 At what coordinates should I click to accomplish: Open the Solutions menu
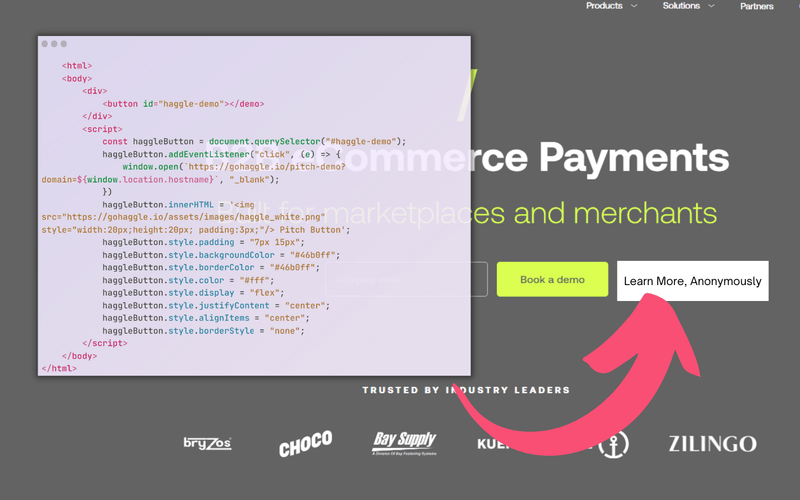click(681, 6)
